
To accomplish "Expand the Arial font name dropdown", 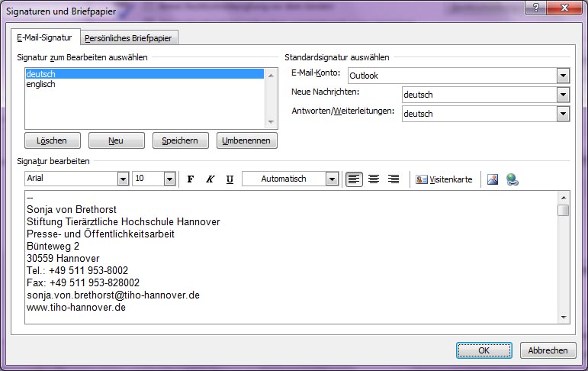I will point(123,179).
